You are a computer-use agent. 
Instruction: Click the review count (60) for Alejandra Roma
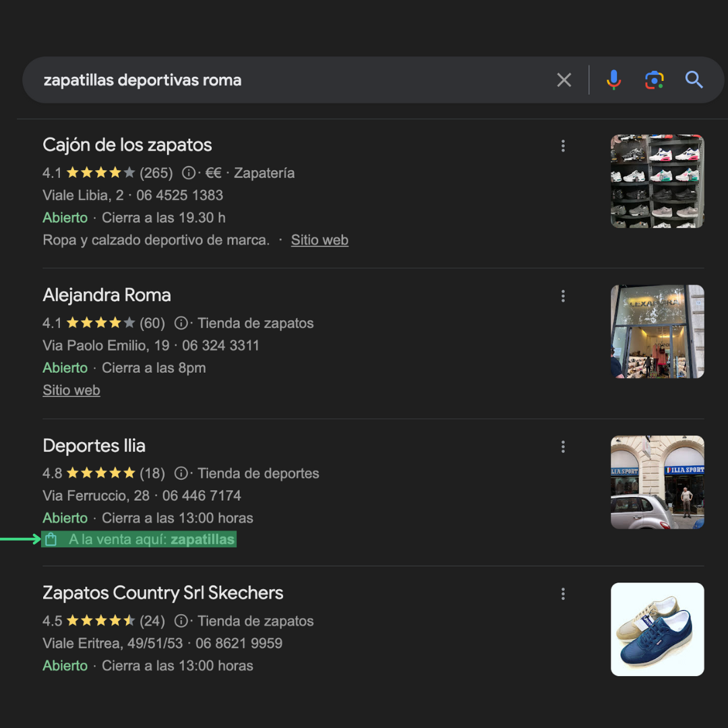click(x=152, y=323)
